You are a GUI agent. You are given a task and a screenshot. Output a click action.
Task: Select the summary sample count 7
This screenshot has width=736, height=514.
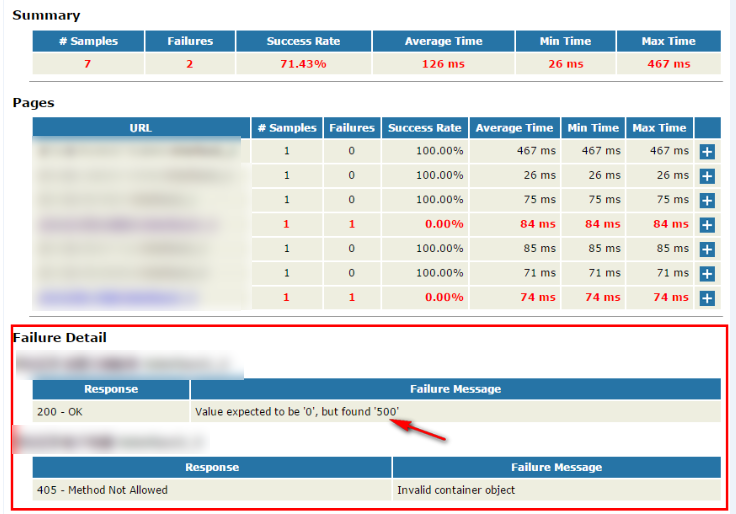(x=87, y=64)
